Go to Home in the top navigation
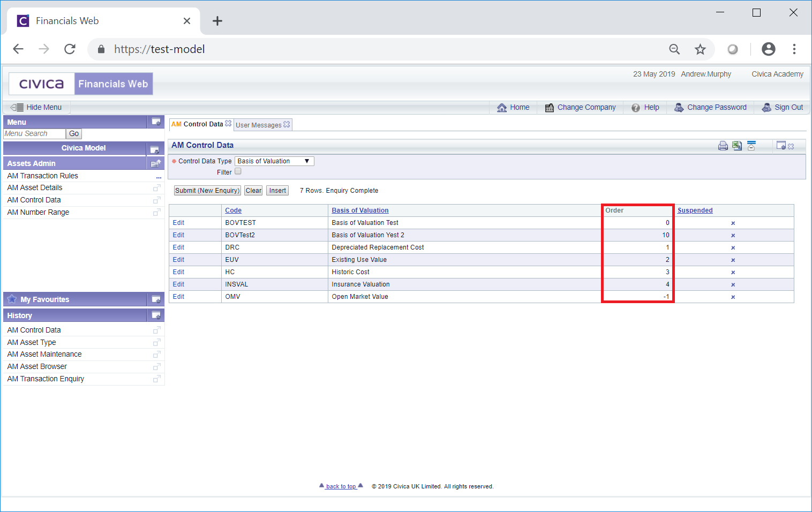Image resolution: width=812 pixels, height=512 pixels. pyautogui.click(x=513, y=108)
